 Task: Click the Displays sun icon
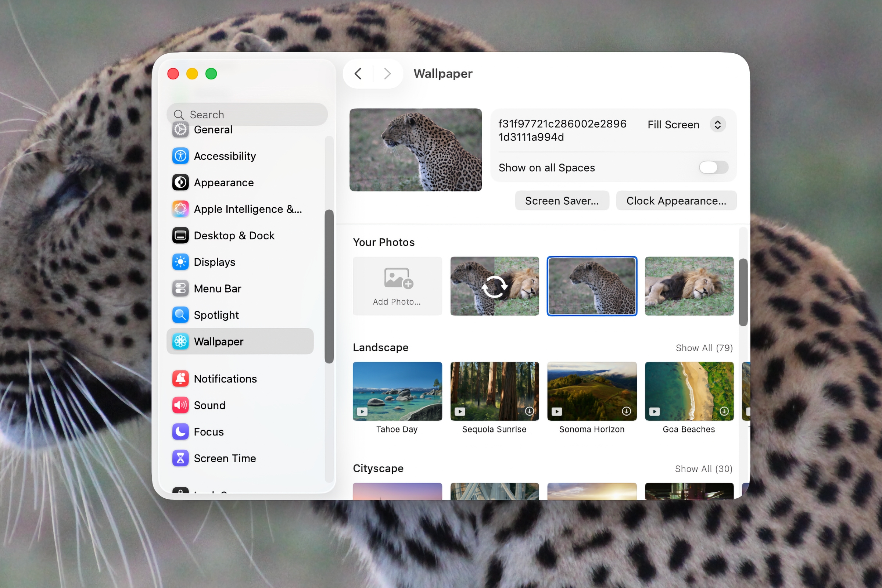pos(180,262)
